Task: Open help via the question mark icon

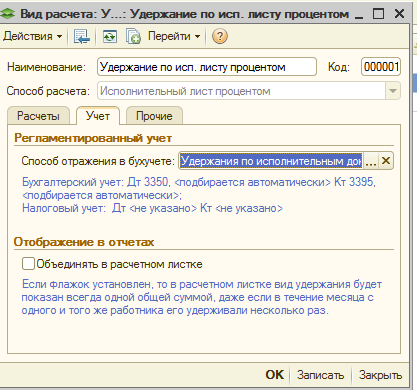Action: (219, 36)
